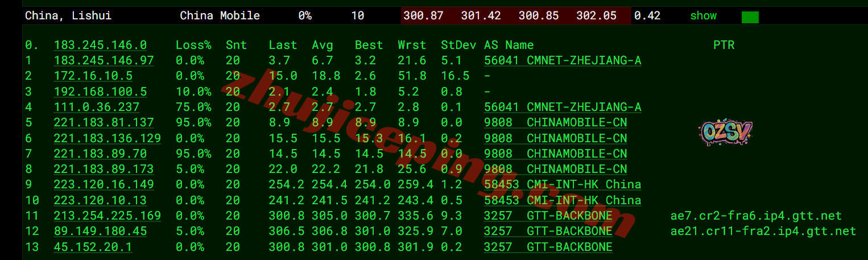
Task: Click the 223.120.16.149 address
Action: pos(104,184)
